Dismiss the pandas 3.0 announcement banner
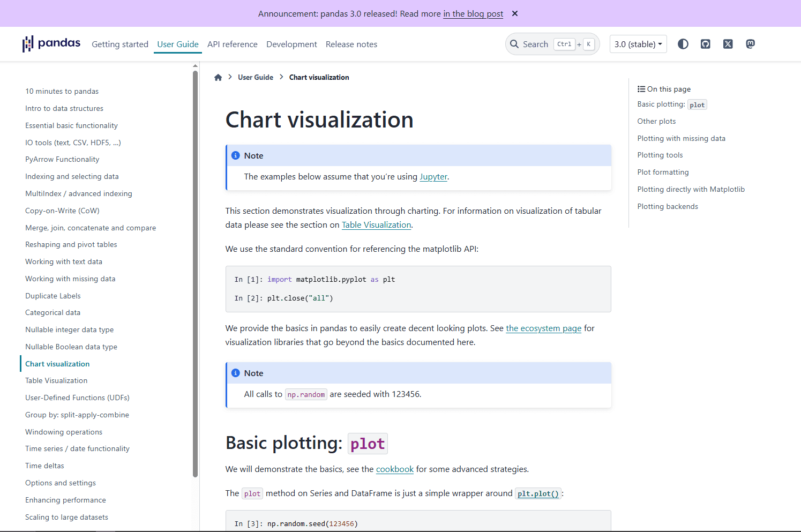The image size is (801, 532). coord(515,13)
